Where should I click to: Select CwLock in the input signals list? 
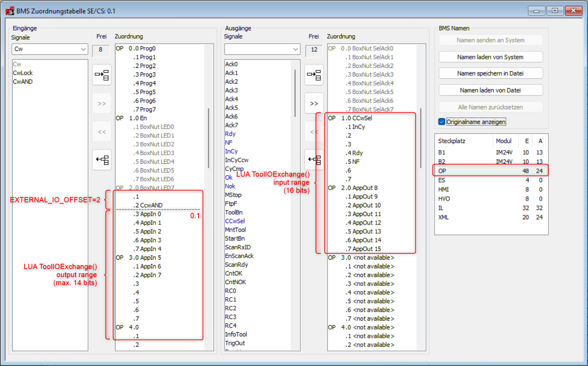coord(23,73)
